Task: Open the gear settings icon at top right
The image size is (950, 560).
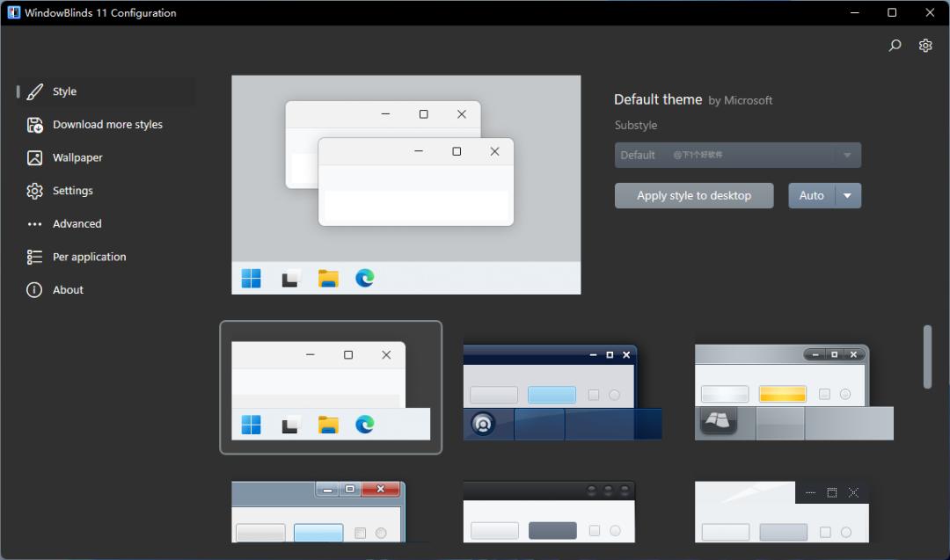Action: [x=925, y=46]
